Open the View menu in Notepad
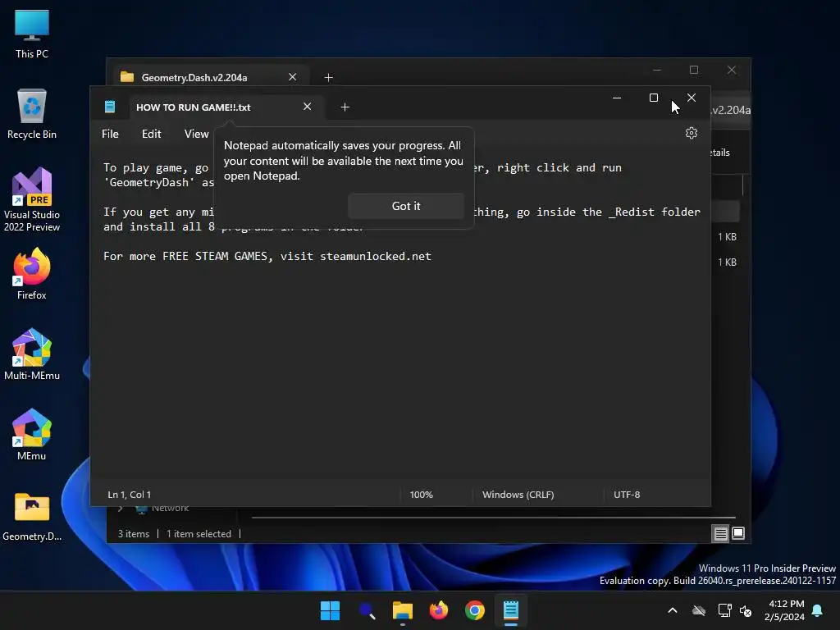Image resolution: width=840 pixels, height=630 pixels. [196, 134]
